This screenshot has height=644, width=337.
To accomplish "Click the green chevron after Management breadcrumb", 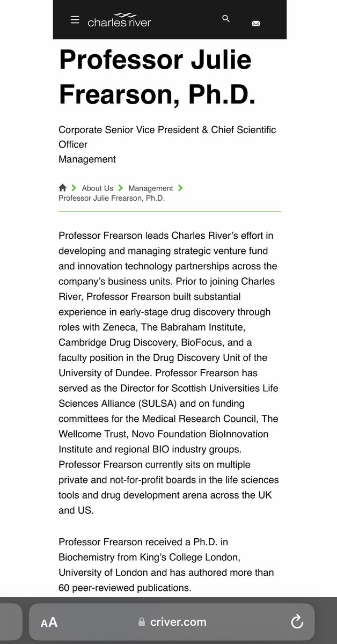I will [x=180, y=188].
